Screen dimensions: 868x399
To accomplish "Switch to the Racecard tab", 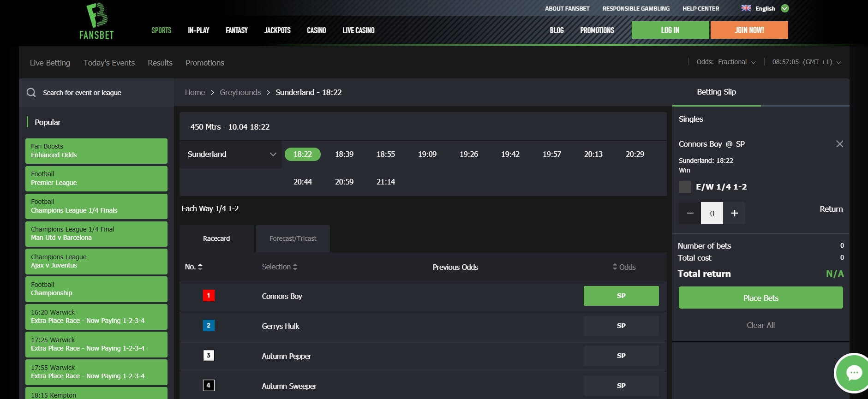I will pos(216,238).
